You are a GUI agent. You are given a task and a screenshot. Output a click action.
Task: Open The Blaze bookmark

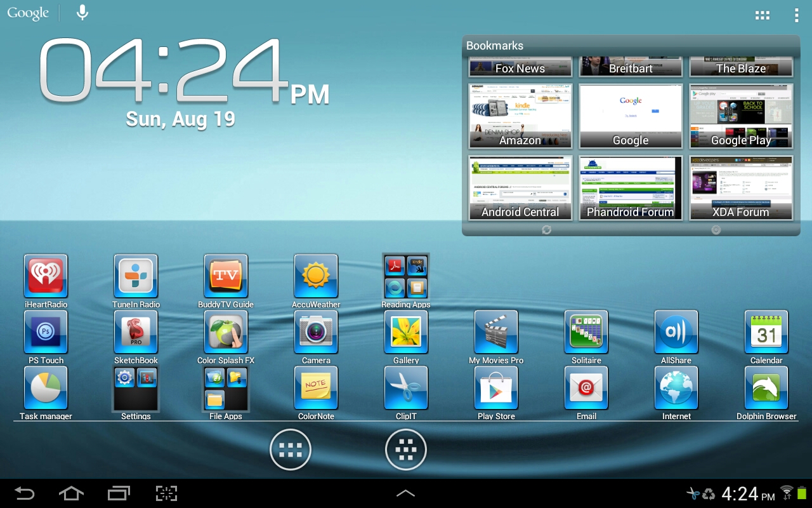(x=741, y=67)
